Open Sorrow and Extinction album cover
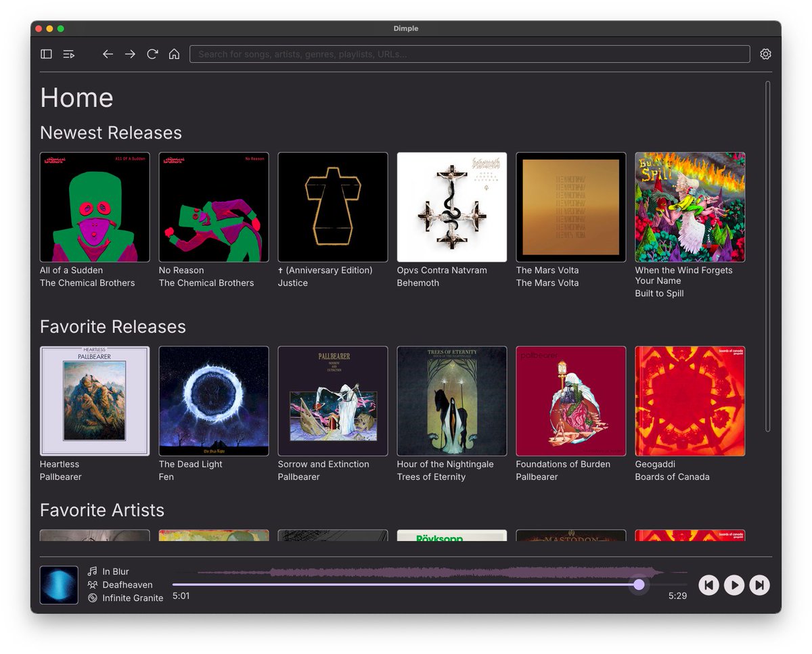Image resolution: width=812 pixels, height=654 pixels. [333, 401]
